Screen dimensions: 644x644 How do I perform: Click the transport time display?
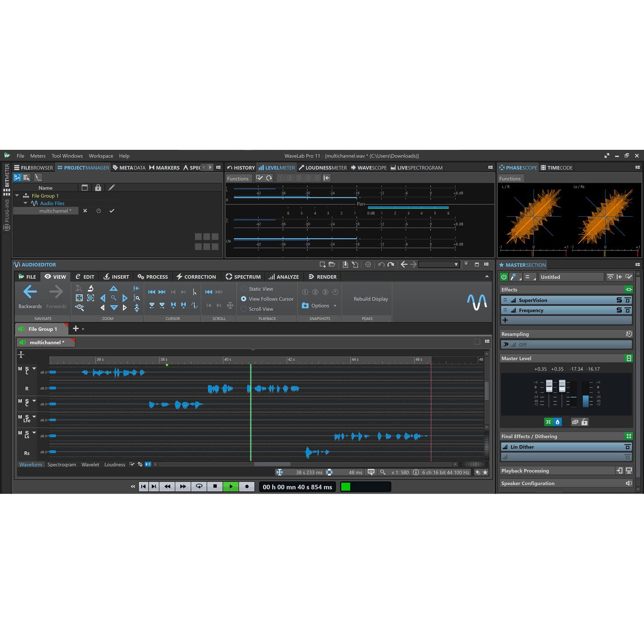(x=298, y=487)
